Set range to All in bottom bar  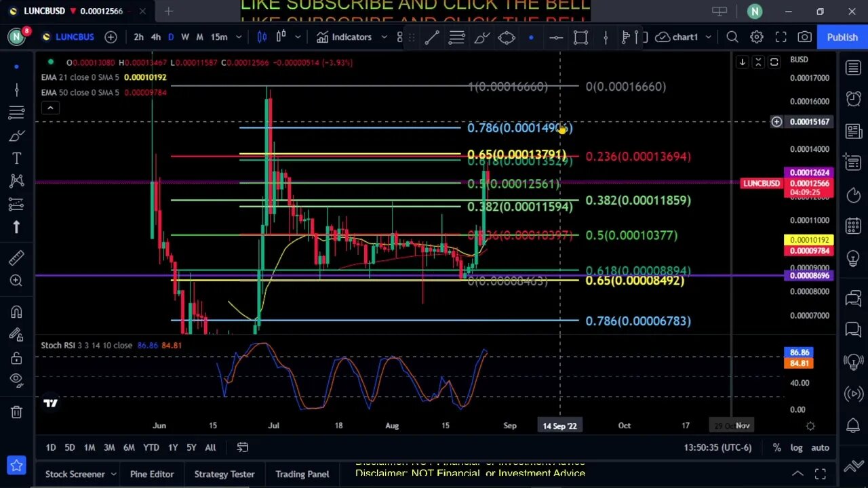pos(210,447)
